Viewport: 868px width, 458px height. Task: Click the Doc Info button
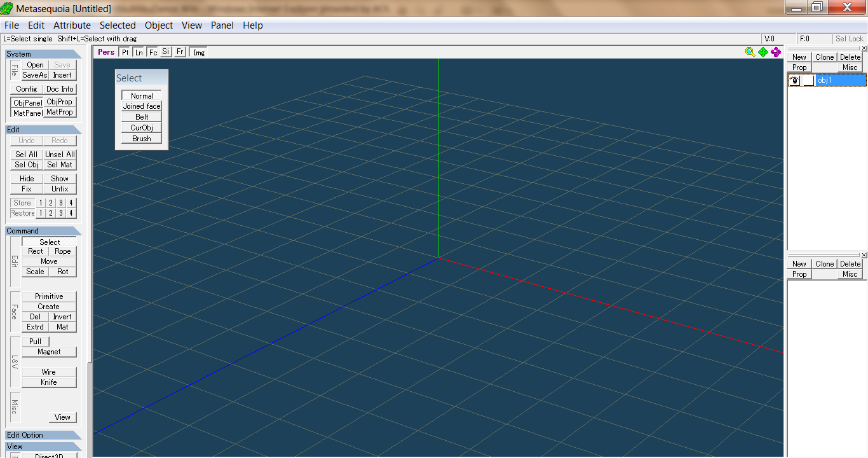tap(60, 89)
